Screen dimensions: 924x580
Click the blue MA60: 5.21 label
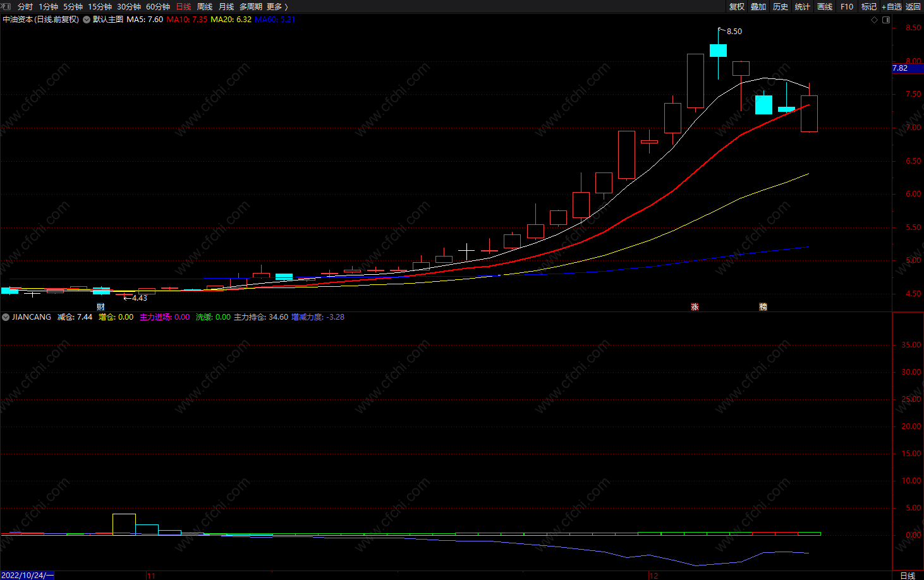tap(275, 20)
